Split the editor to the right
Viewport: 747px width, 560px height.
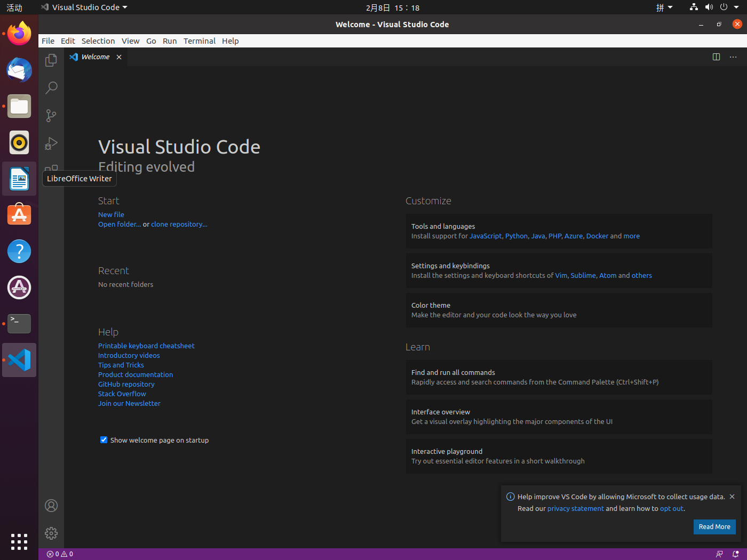point(716,57)
